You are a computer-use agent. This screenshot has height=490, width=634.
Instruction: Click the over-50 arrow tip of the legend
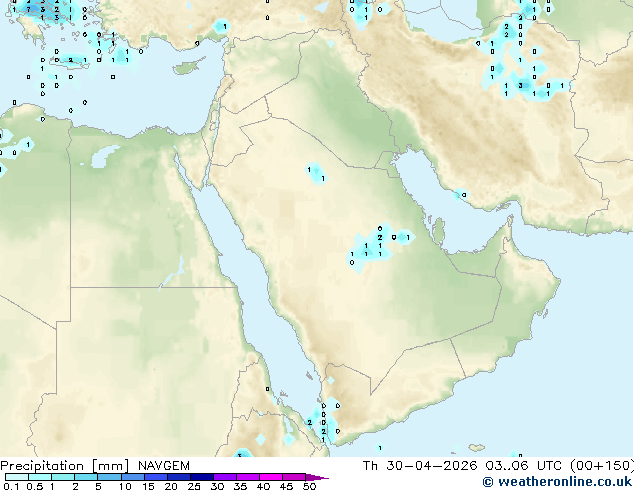coord(317,477)
